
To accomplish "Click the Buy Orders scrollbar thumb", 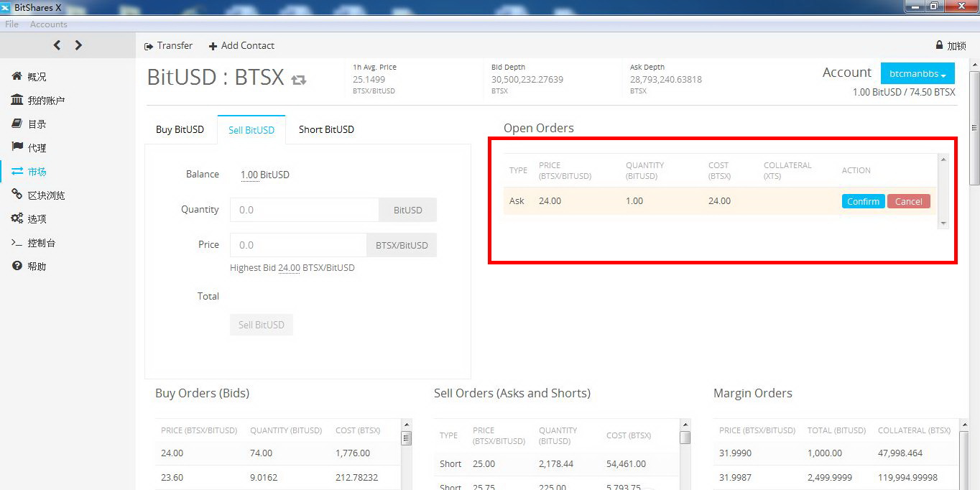I will [x=406, y=438].
